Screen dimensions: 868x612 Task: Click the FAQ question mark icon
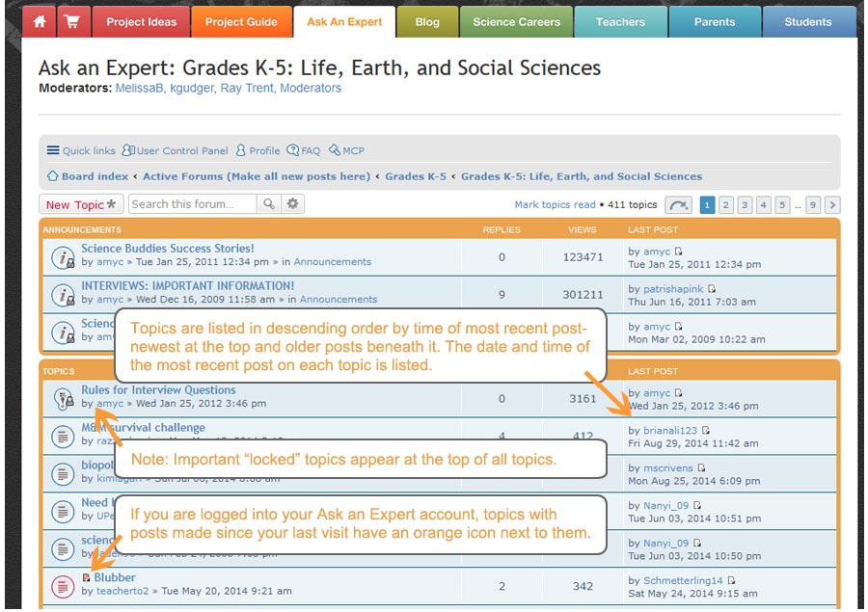292,150
